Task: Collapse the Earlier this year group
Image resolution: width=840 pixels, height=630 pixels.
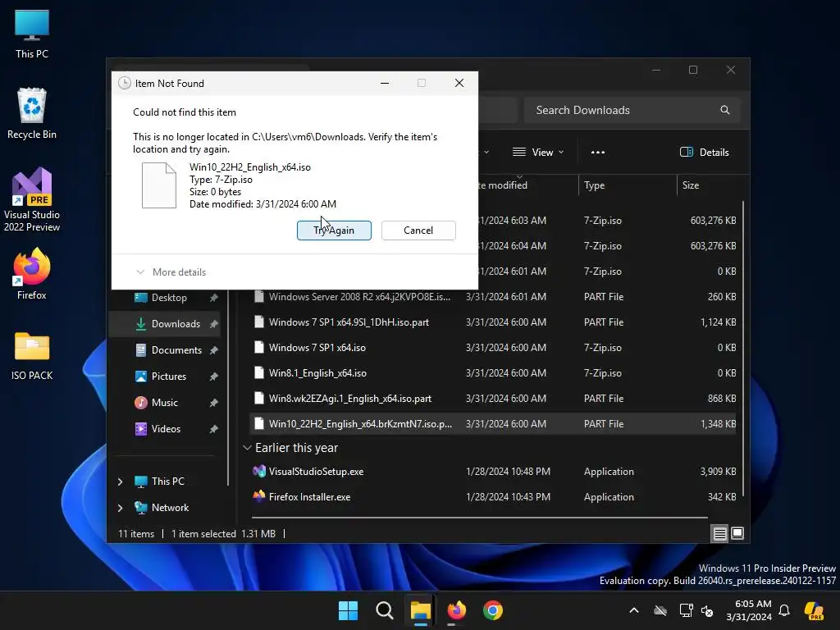Action: (x=247, y=448)
